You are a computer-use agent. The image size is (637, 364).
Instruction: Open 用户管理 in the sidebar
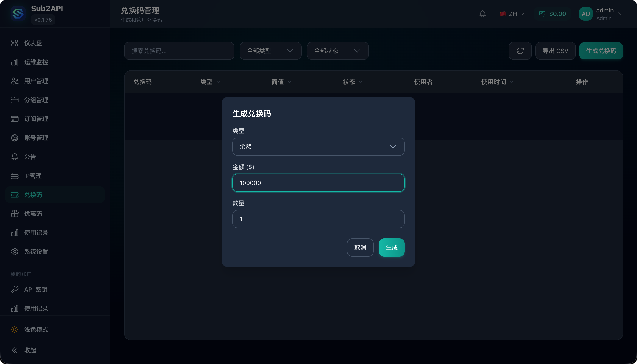(x=36, y=81)
